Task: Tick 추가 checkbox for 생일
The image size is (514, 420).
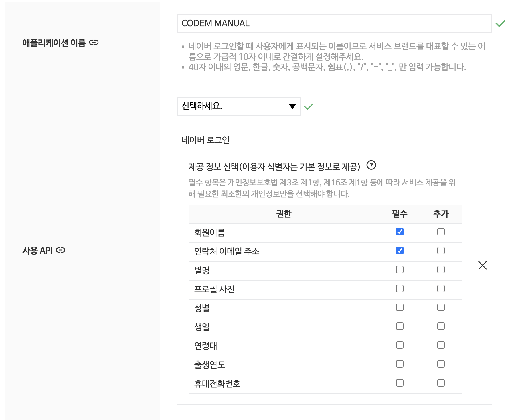Action: point(441,326)
